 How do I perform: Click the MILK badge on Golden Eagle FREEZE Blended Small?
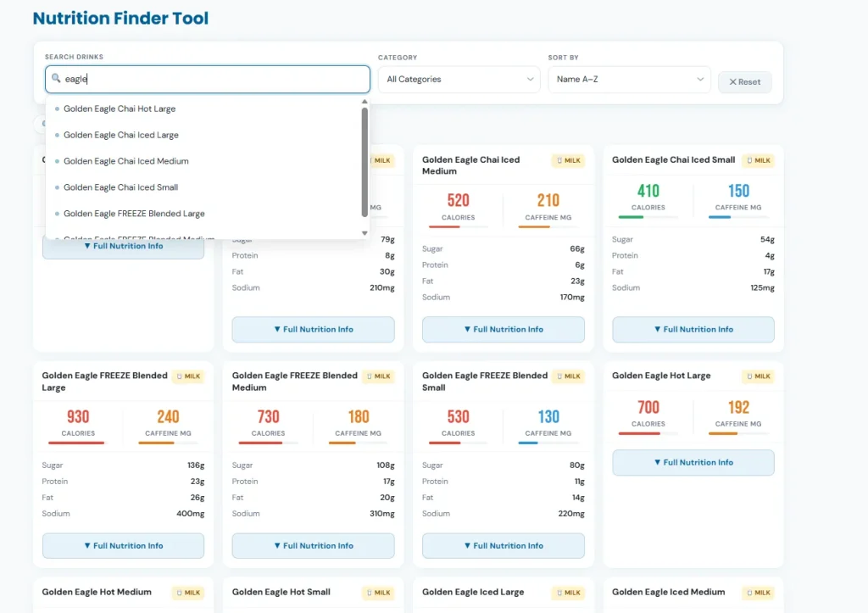click(568, 376)
